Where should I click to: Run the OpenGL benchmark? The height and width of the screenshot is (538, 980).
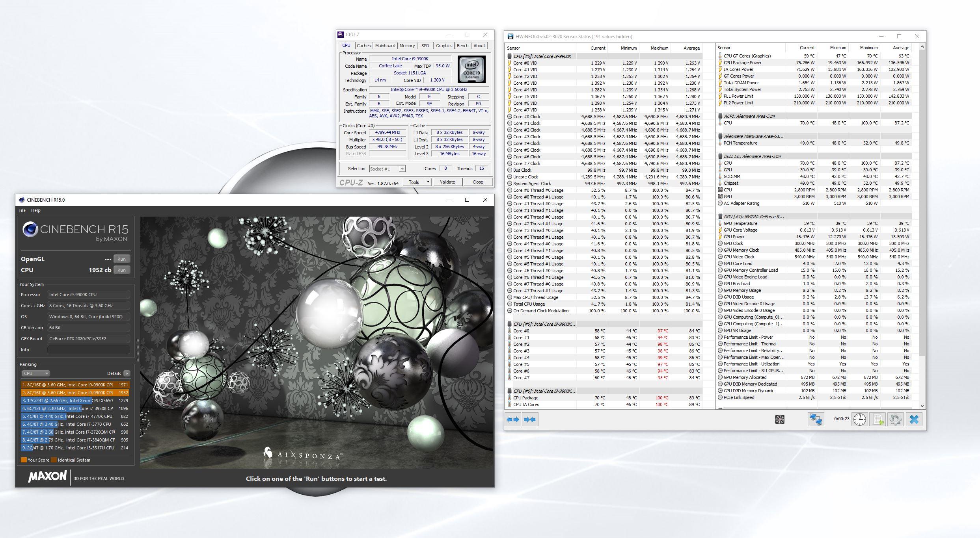click(121, 259)
